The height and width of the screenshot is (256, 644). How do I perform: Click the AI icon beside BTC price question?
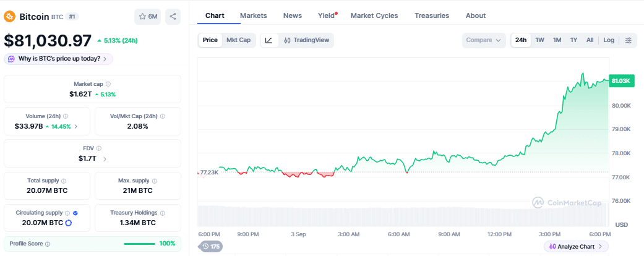(x=11, y=59)
